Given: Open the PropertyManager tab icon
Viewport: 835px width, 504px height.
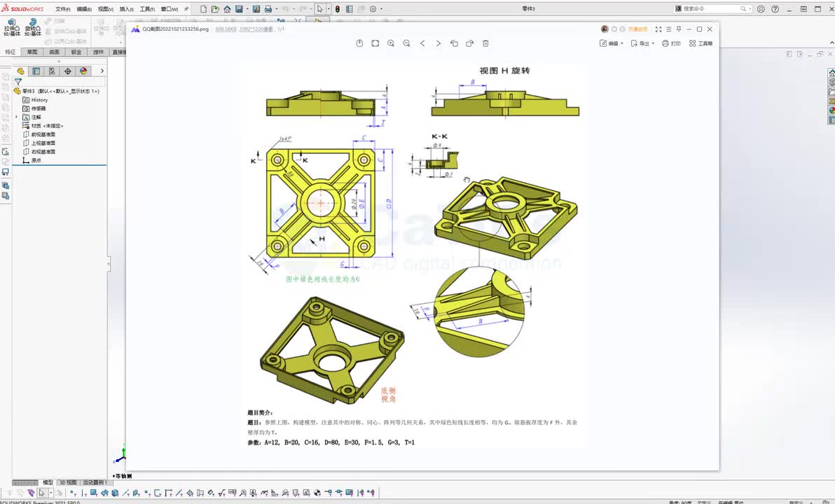Looking at the screenshot, I should [36, 71].
